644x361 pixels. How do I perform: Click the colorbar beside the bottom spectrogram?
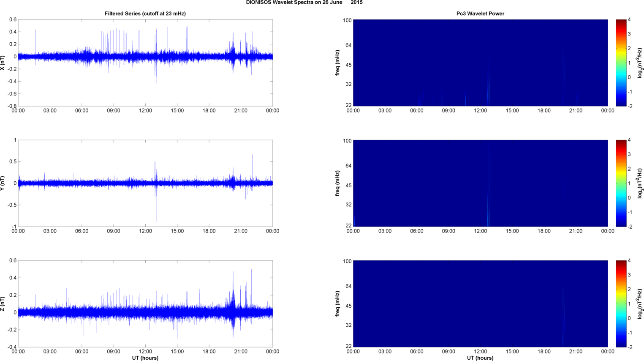pos(621,304)
